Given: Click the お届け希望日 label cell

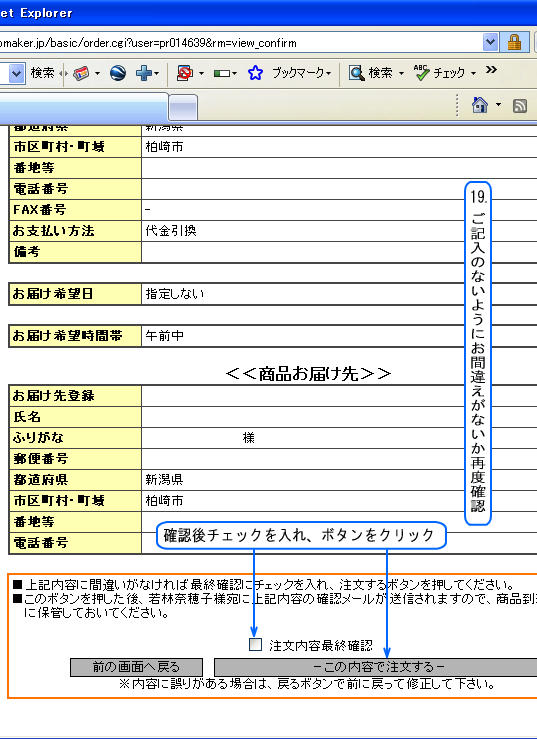Looking at the screenshot, I should coord(75,294).
